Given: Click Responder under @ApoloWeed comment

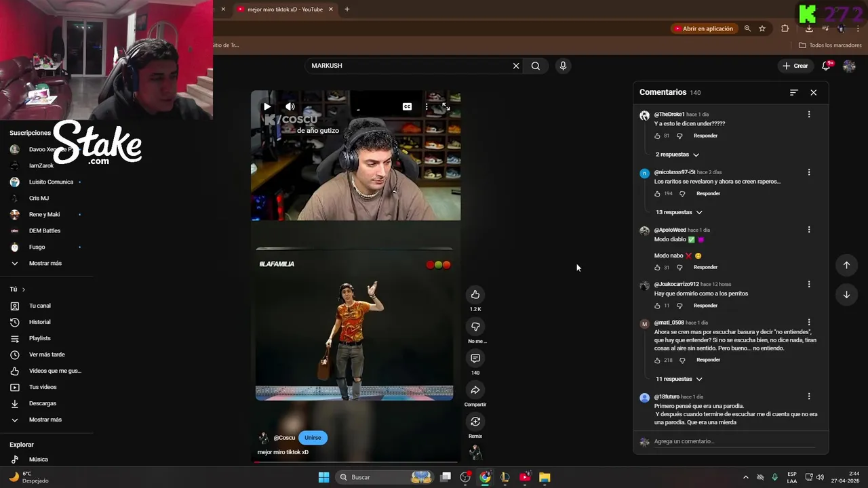Looking at the screenshot, I should [x=705, y=267].
